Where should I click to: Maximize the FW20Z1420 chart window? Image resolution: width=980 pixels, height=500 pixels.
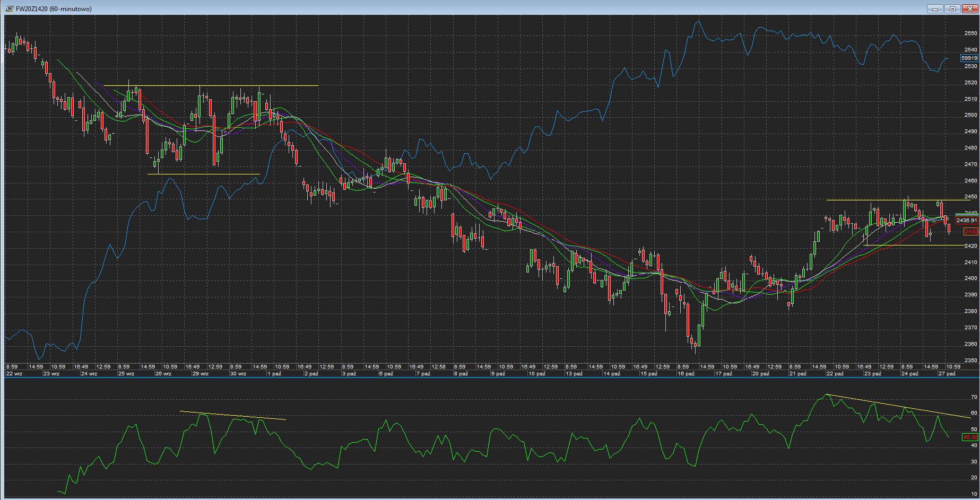coord(952,8)
